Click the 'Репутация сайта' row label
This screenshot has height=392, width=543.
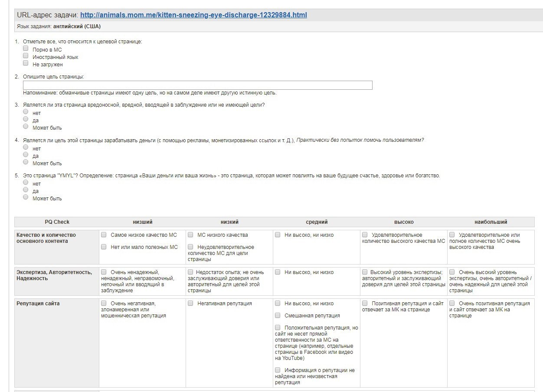pyautogui.click(x=38, y=304)
